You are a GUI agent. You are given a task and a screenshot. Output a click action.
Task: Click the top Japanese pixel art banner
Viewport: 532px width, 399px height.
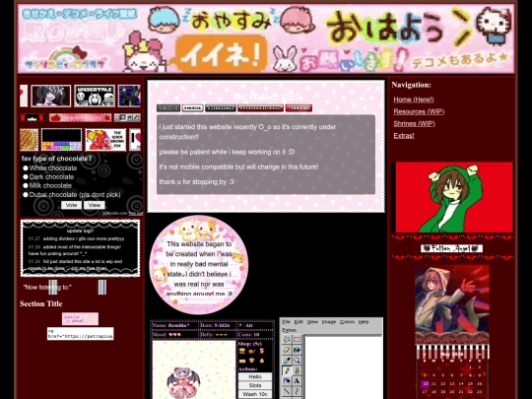[266, 38]
